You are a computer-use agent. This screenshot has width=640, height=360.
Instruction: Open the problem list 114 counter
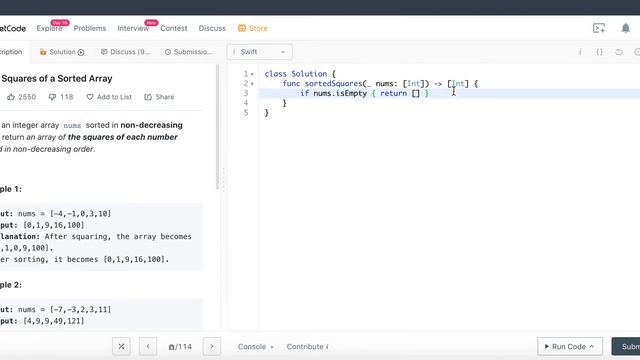[180, 347]
